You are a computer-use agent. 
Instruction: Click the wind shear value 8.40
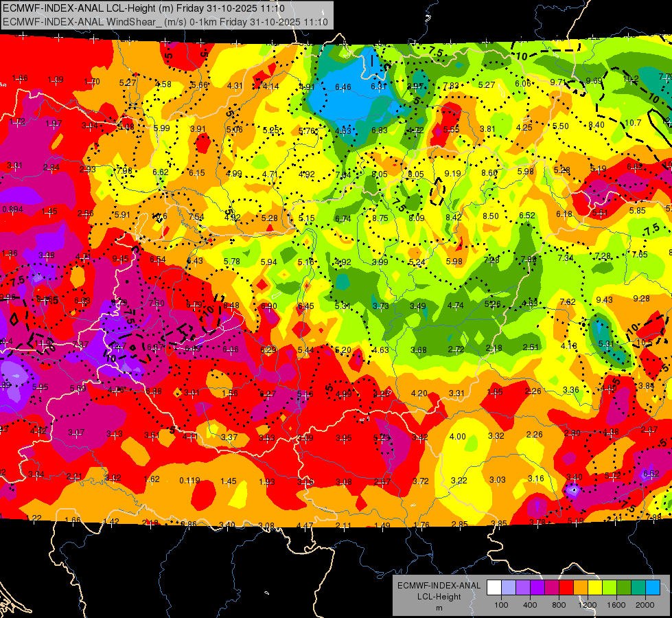point(596,125)
